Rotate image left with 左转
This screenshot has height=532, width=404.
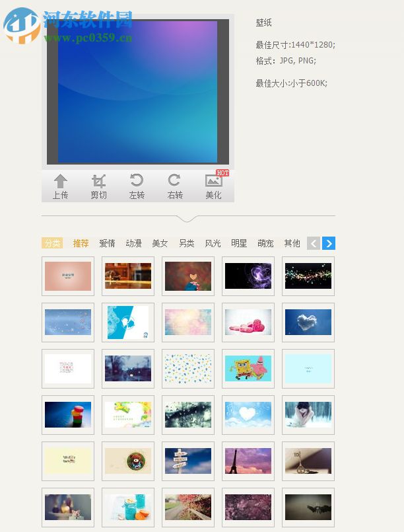[x=137, y=187]
